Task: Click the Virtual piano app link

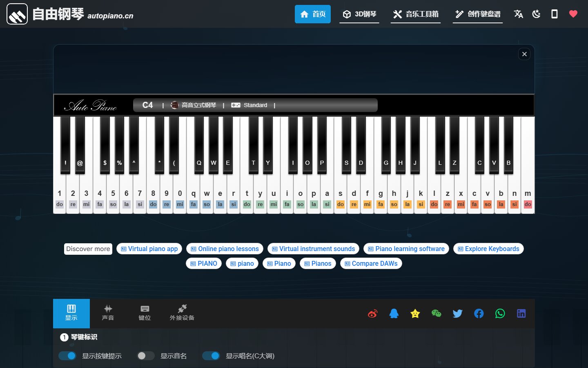Action: tap(149, 249)
